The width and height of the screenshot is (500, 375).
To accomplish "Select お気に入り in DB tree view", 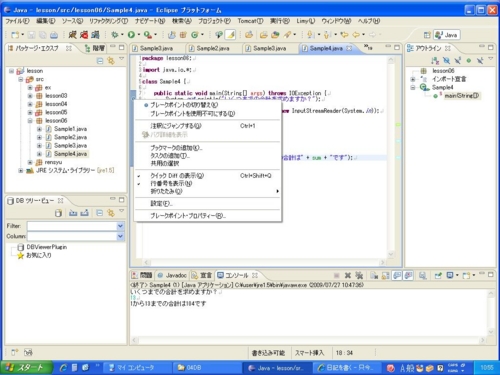I will 39,255.
